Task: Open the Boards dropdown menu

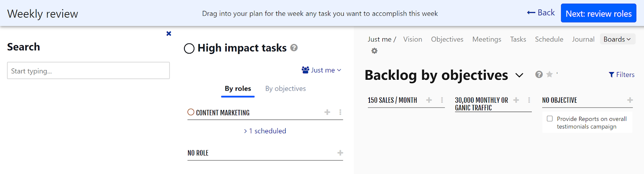Action: click(x=617, y=39)
